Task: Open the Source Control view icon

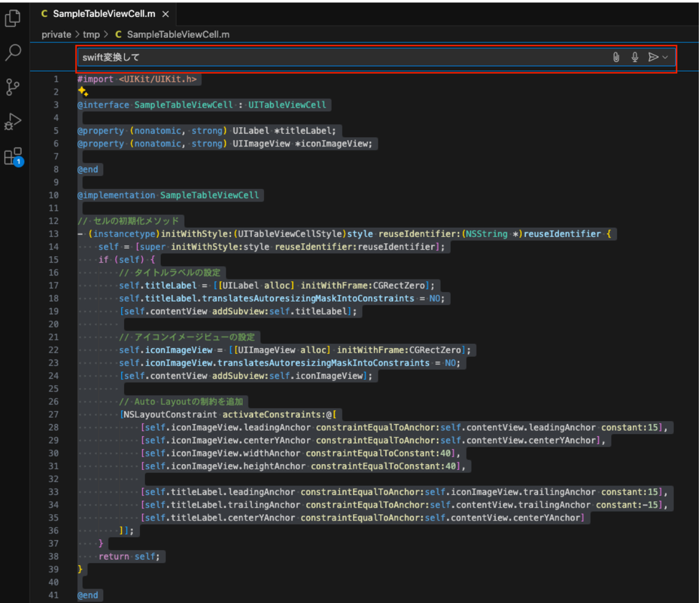Action: (13, 87)
